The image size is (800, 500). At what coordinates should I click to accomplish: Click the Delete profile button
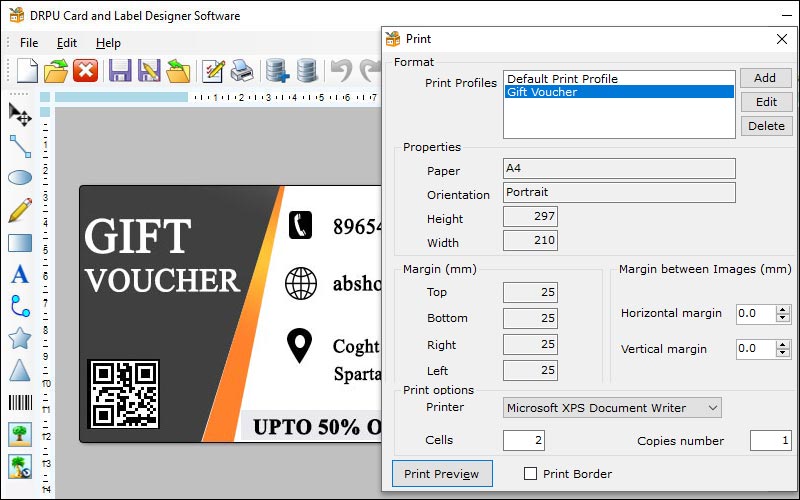point(765,126)
